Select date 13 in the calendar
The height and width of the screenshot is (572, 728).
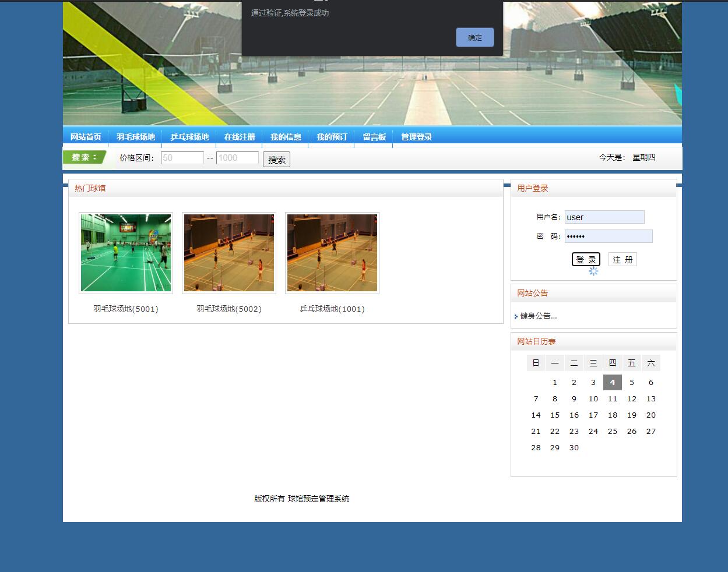[651, 399]
